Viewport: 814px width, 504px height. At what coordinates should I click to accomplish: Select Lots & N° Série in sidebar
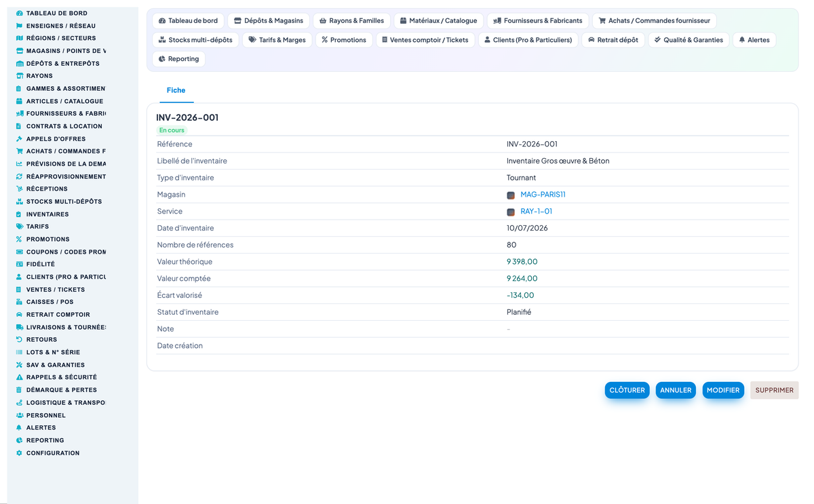click(x=53, y=353)
